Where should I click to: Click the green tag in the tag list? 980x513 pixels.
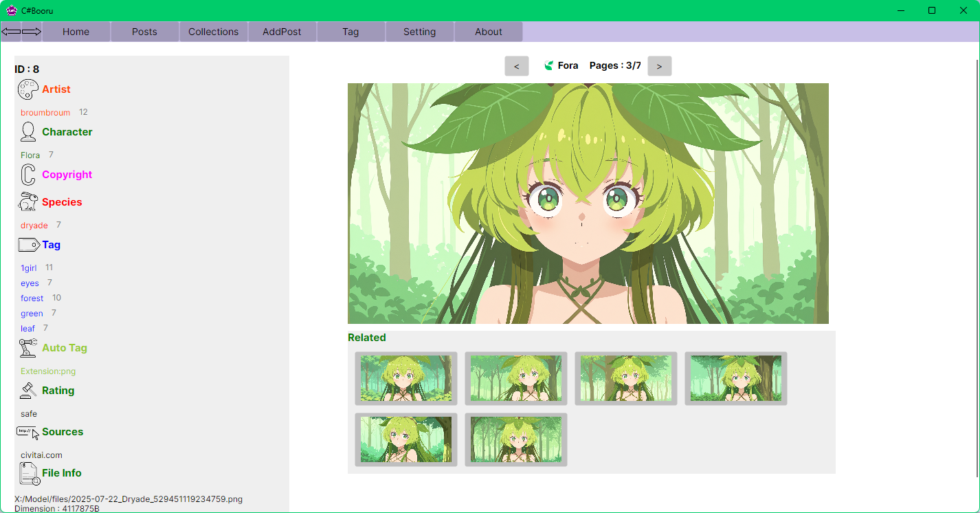click(32, 314)
